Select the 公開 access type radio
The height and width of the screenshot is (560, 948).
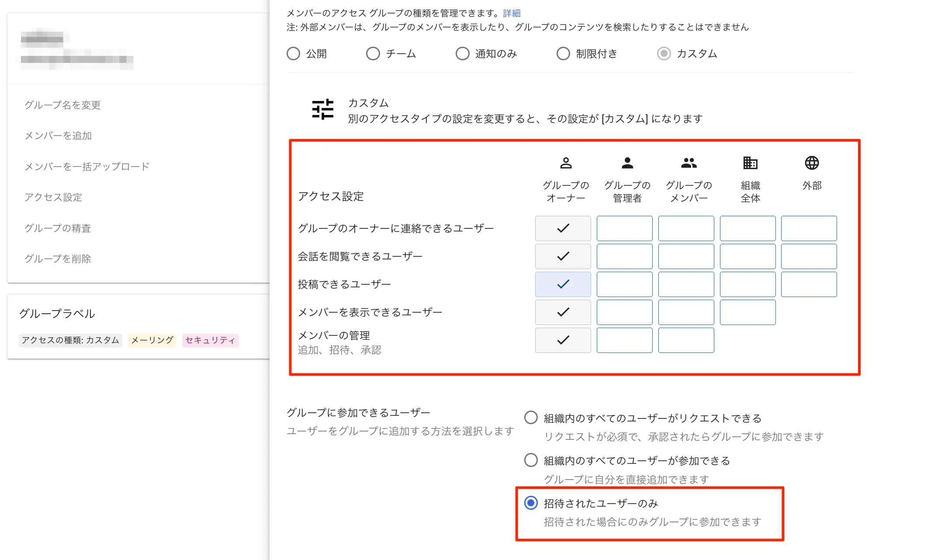[294, 54]
